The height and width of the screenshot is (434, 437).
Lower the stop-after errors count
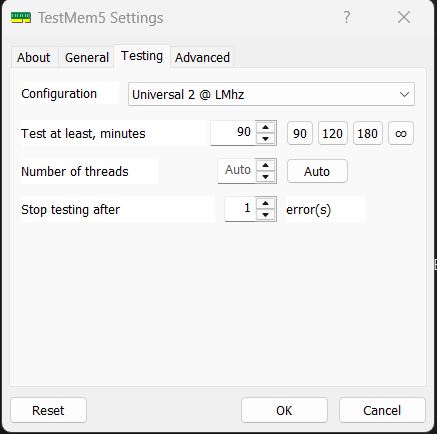click(266, 215)
